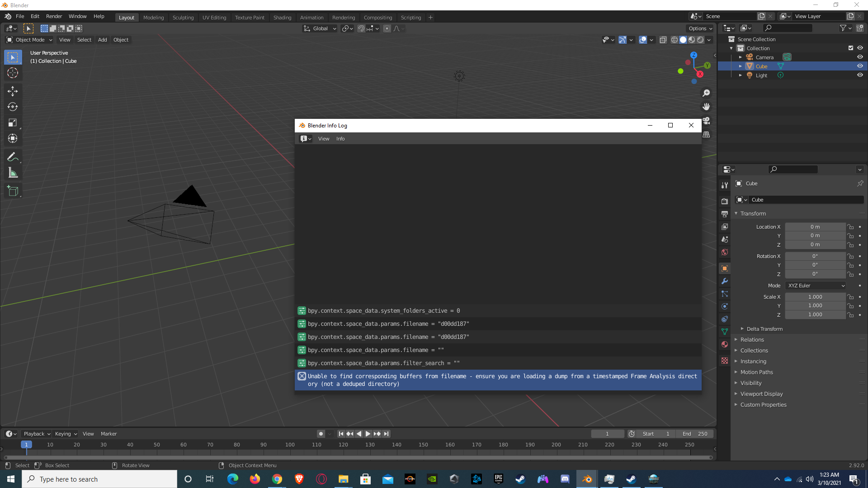Click the Add menu in viewport header
The image size is (868, 488).
click(103, 40)
